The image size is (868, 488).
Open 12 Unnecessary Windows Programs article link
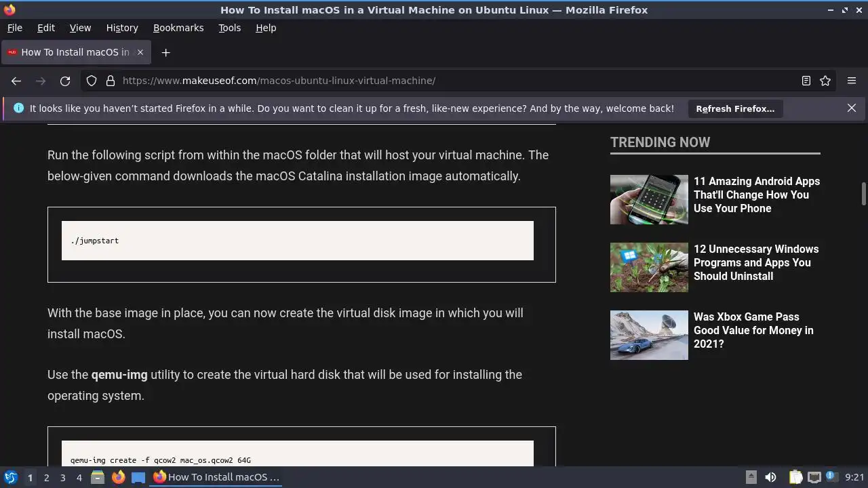pos(756,262)
